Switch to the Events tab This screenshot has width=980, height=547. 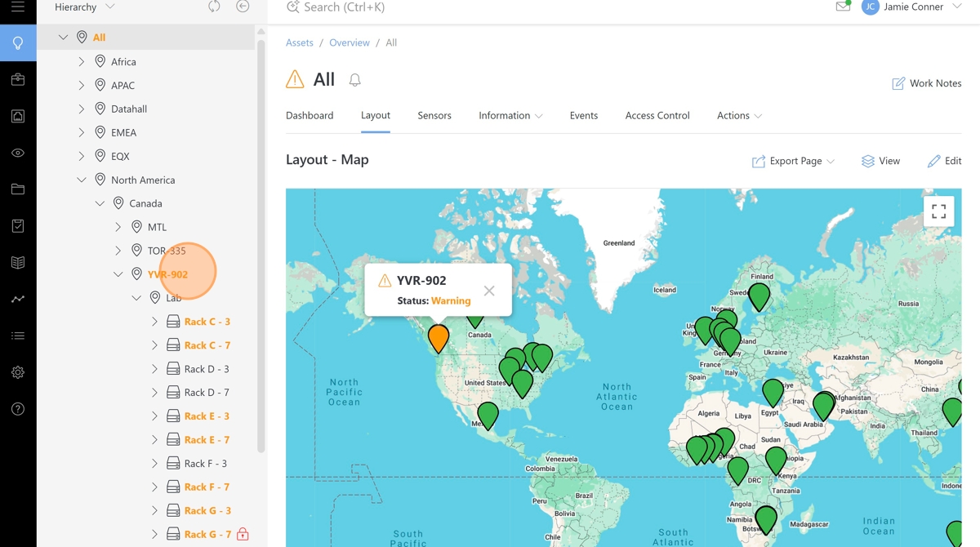(583, 116)
